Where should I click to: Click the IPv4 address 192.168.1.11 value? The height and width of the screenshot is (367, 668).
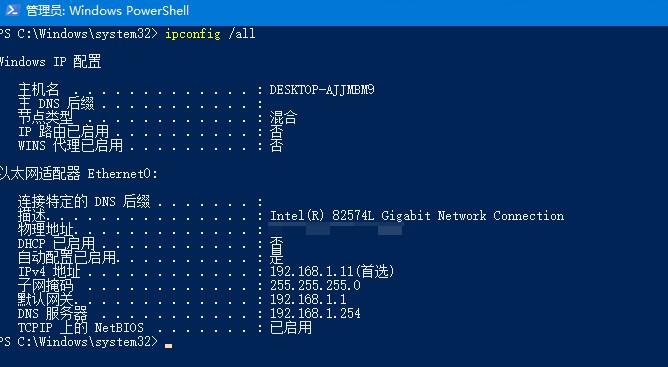[332, 272]
